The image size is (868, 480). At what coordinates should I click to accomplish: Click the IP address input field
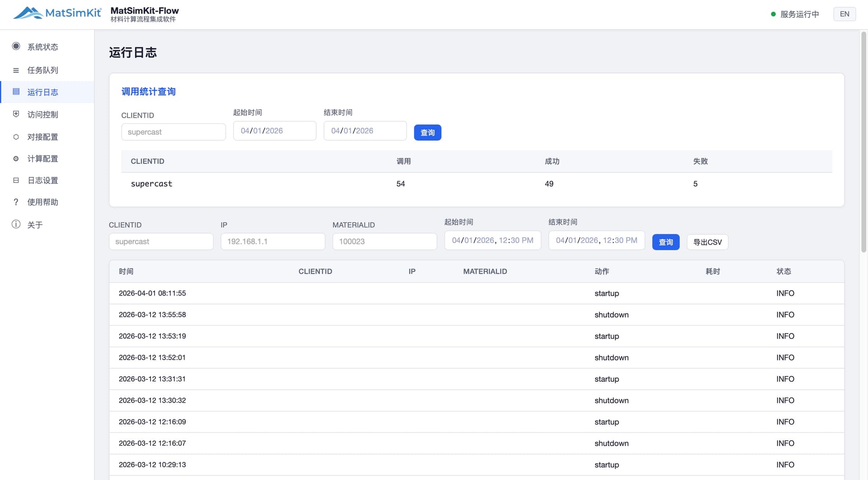coord(273,241)
